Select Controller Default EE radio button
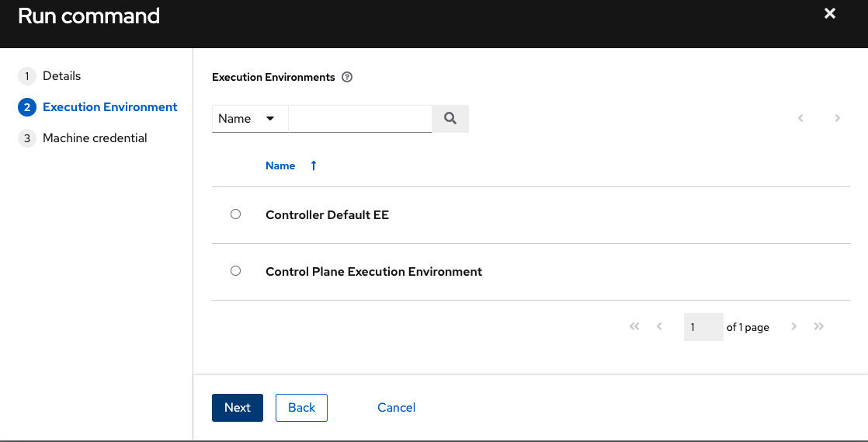 (236, 214)
